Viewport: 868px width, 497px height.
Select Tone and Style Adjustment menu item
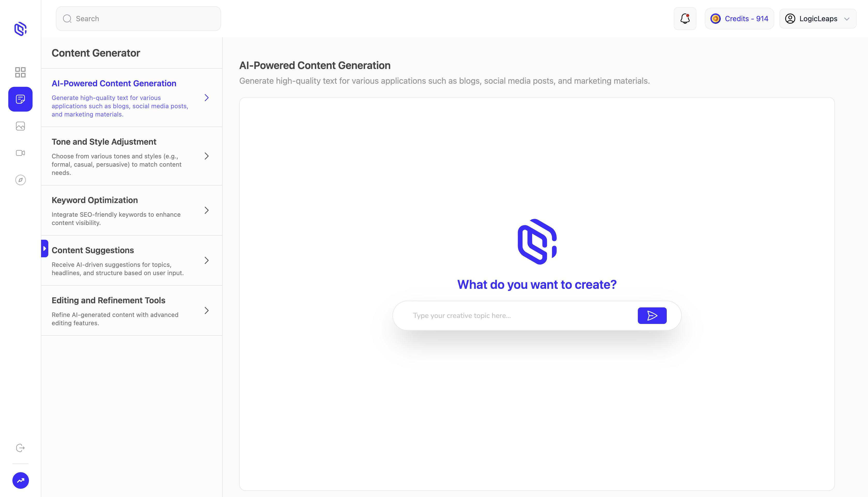pyautogui.click(x=132, y=156)
